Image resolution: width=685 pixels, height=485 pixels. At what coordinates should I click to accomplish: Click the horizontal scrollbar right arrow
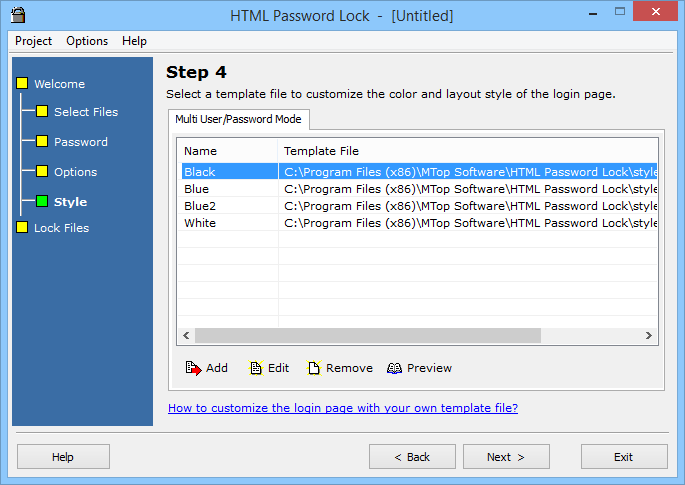[x=649, y=336]
